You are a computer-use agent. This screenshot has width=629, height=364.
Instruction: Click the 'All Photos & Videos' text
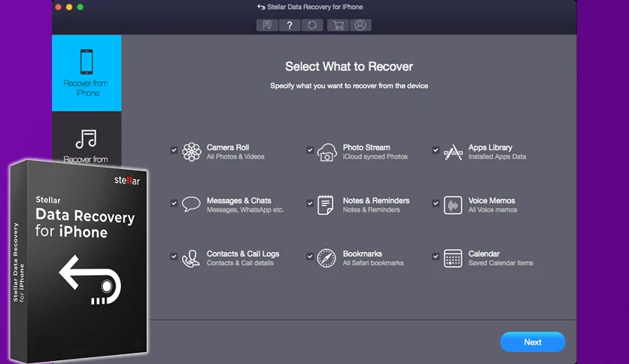click(x=235, y=156)
